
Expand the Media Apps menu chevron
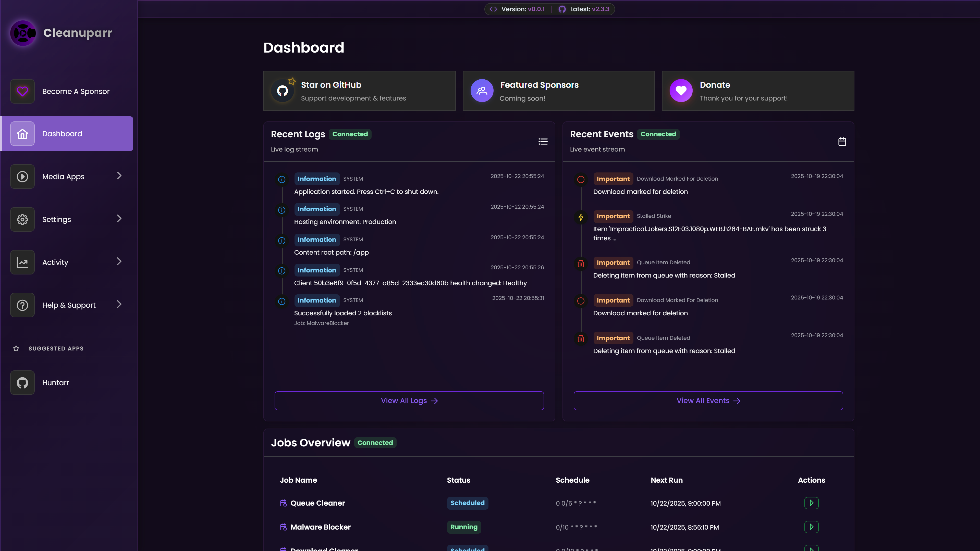[119, 176]
